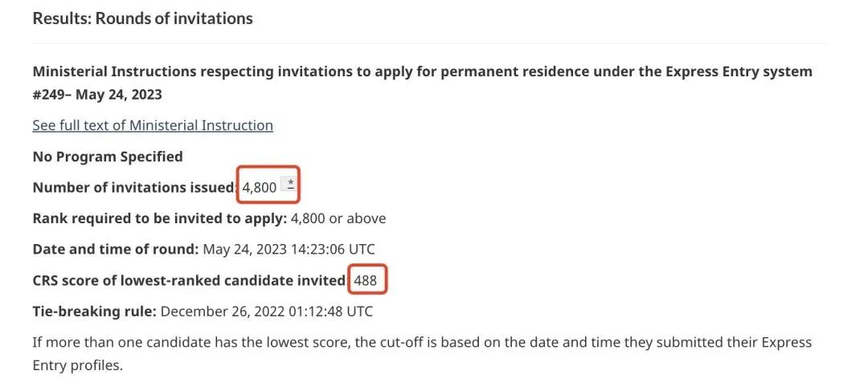The image size is (868, 391).
Task: Select the Number of invitations issued label
Action: pos(134,188)
